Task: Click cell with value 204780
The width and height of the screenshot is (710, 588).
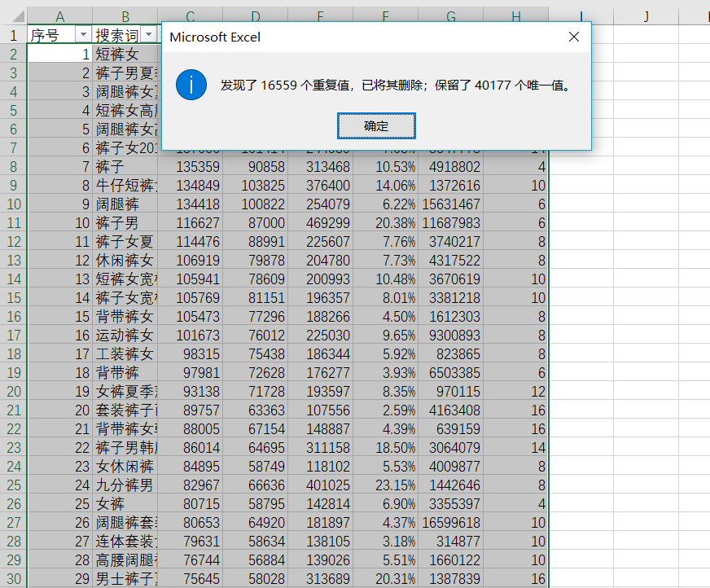Action: point(321,260)
